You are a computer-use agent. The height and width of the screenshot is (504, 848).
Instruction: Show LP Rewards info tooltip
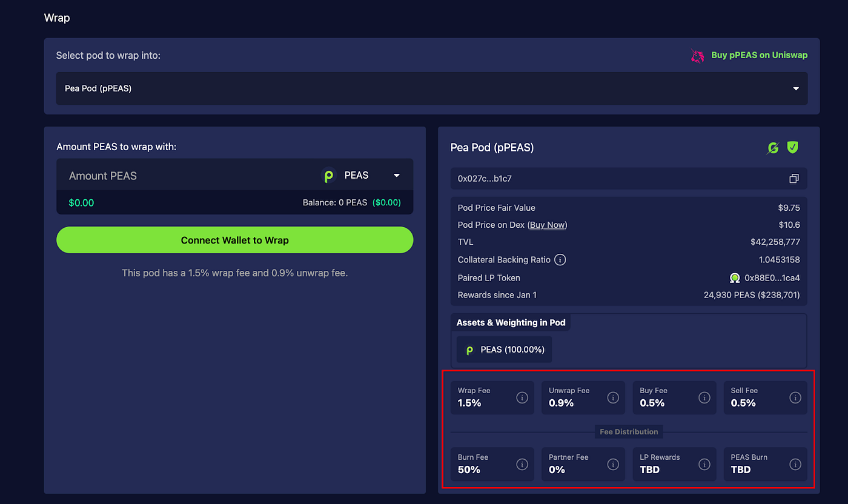(704, 465)
